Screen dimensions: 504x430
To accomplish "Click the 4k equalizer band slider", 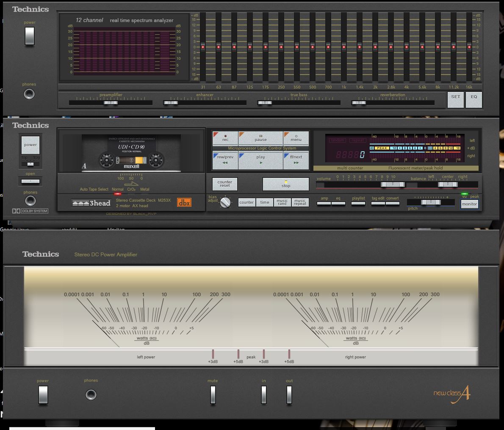I will click(x=407, y=47).
